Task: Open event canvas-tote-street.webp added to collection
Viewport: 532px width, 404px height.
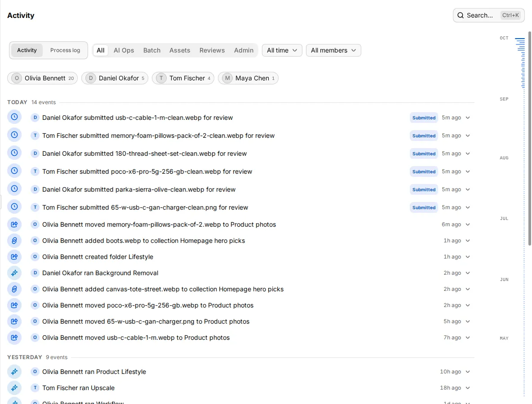Action: (163, 289)
